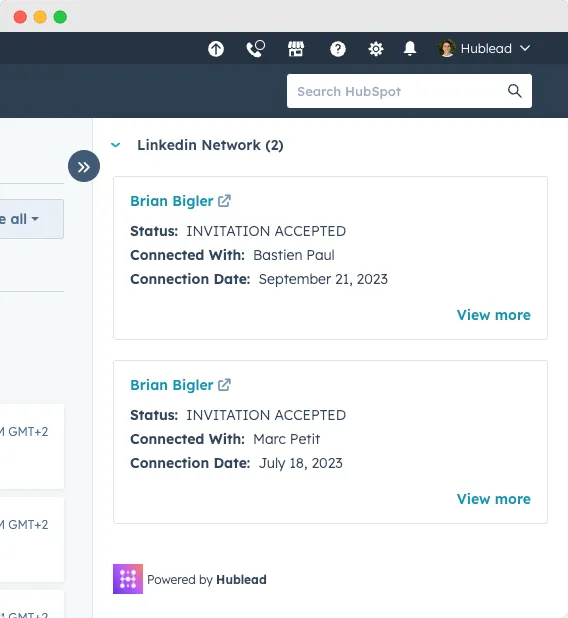Open the partially visible 'all' dropdown
This screenshot has width=568, height=618.
(x=32, y=219)
